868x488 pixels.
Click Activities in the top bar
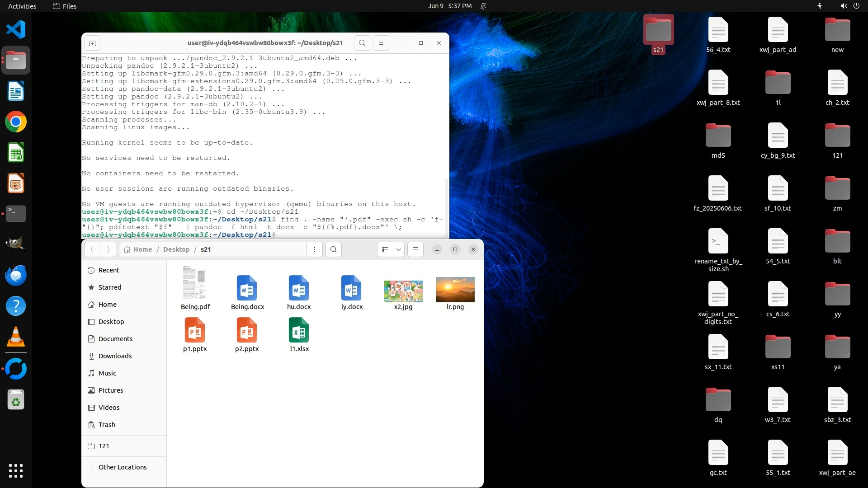22,6
